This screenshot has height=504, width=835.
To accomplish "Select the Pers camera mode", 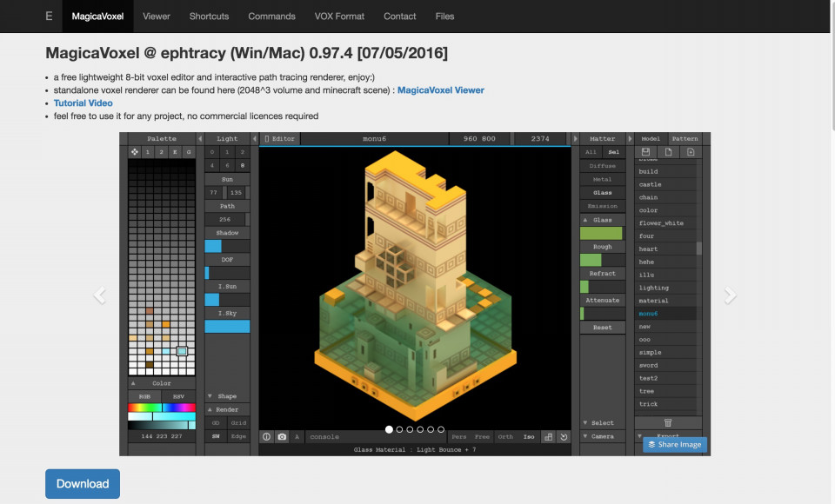I will pos(459,436).
